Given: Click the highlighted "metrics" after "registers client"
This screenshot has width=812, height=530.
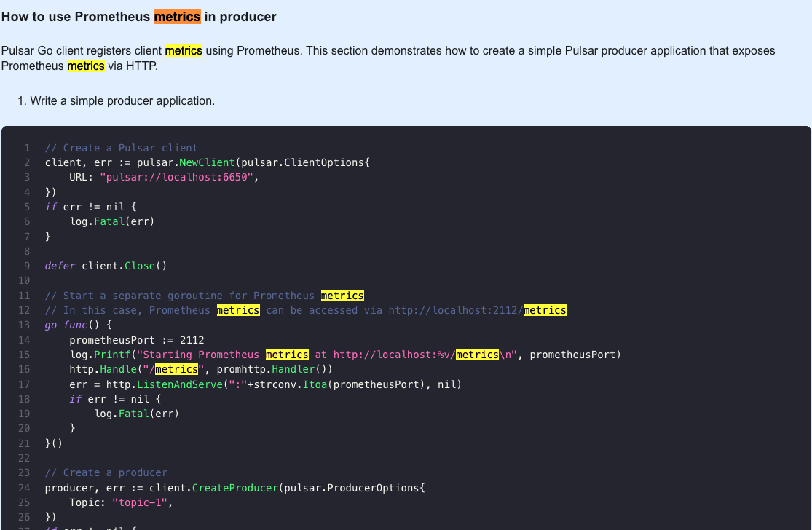Looking at the screenshot, I should pyautogui.click(x=184, y=51).
